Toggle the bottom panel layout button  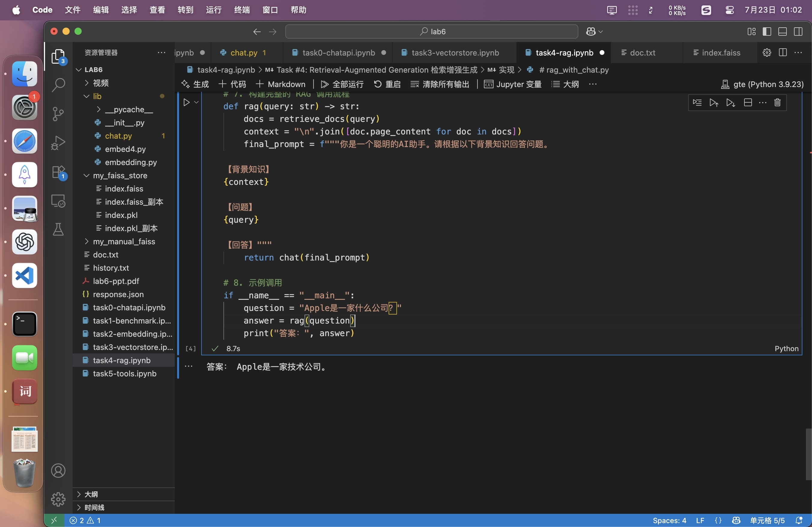tap(782, 32)
